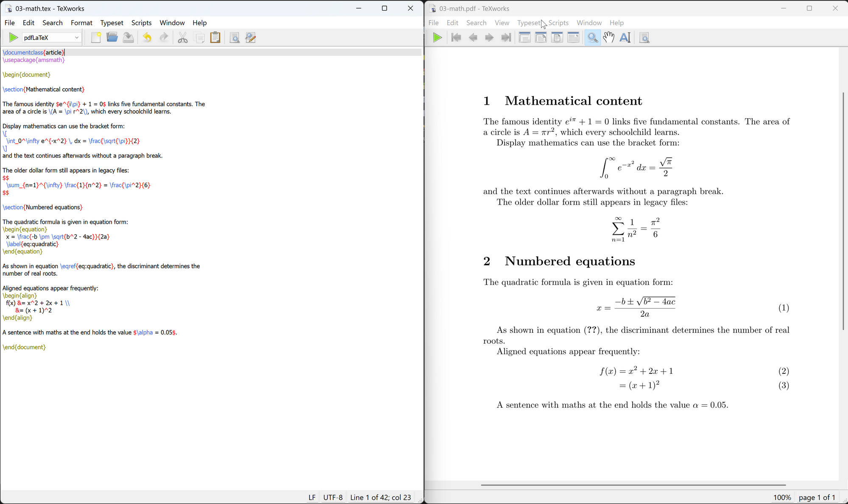Screen dimensions: 848x504
Task: Go to next page in PDF preview
Action: pyautogui.click(x=489, y=38)
